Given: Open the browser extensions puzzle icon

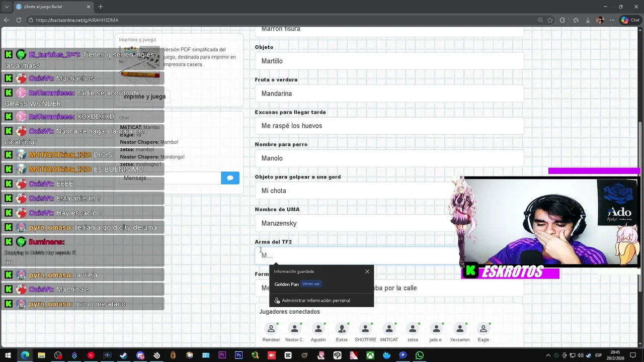Looking at the screenshot, I should 562,20.
